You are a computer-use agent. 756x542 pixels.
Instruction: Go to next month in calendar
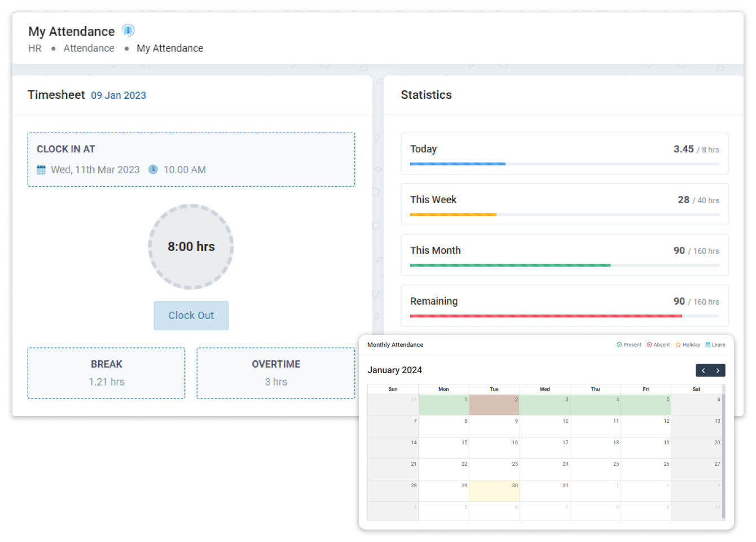718,370
